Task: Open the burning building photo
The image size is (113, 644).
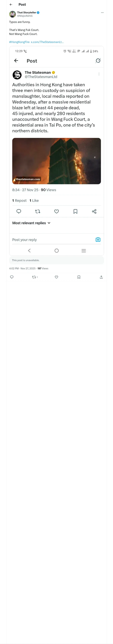Action: tap(57, 161)
